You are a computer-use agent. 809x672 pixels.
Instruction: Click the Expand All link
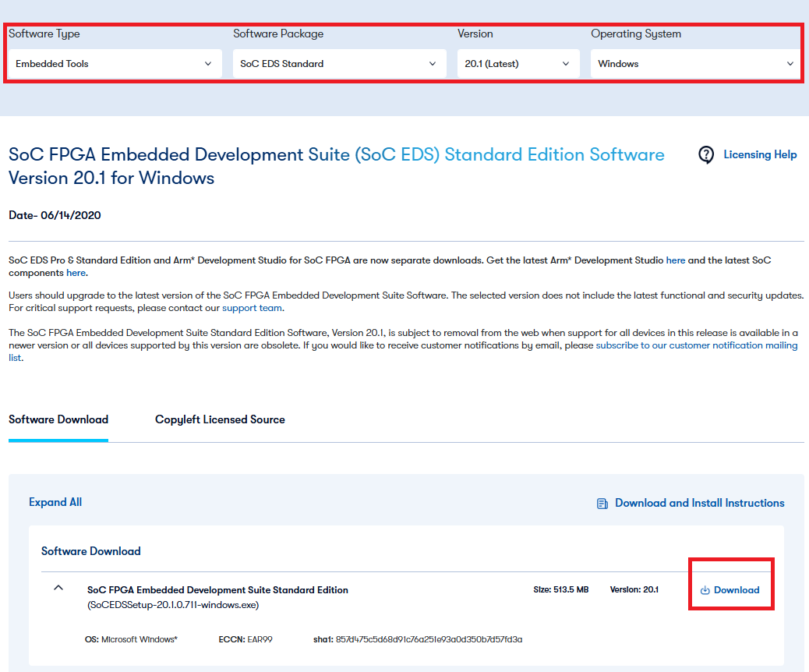pos(55,502)
